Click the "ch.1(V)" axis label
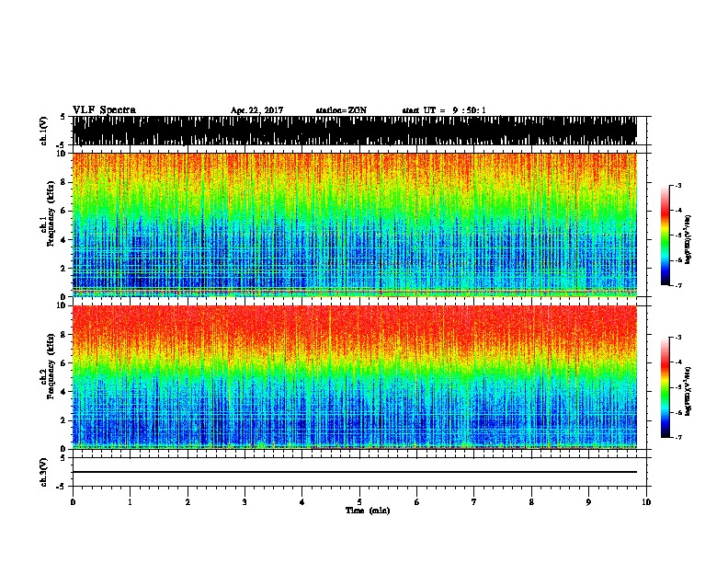The width and height of the screenshot is (728, 563). point(44,131)
